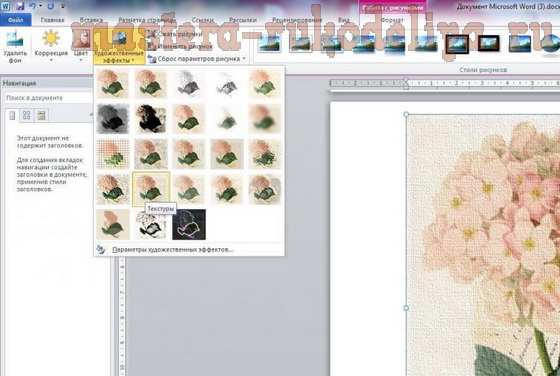Choose the highlighted Текстуры effect thumbnail

(151, 189)
